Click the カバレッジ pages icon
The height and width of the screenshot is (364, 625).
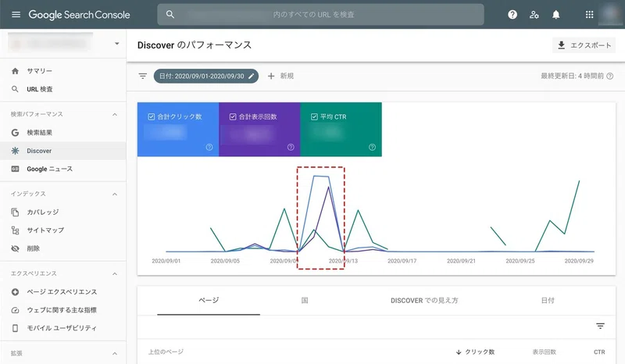coord(15,212)
